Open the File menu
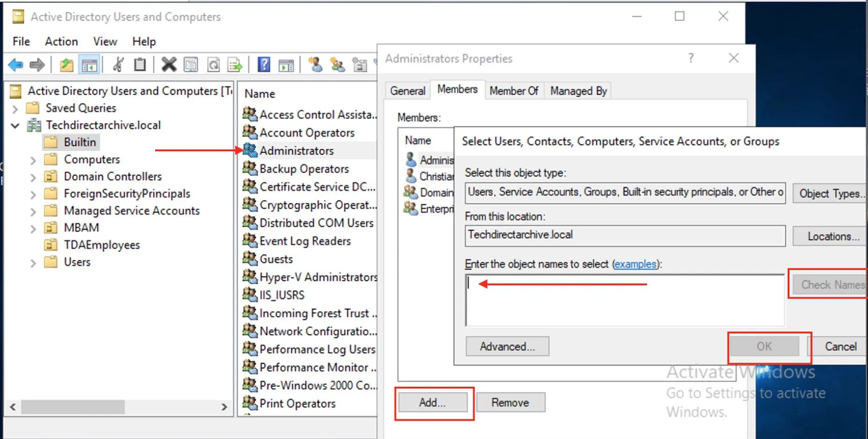Screen dimensions: 868x439 [x=21, y=42]
